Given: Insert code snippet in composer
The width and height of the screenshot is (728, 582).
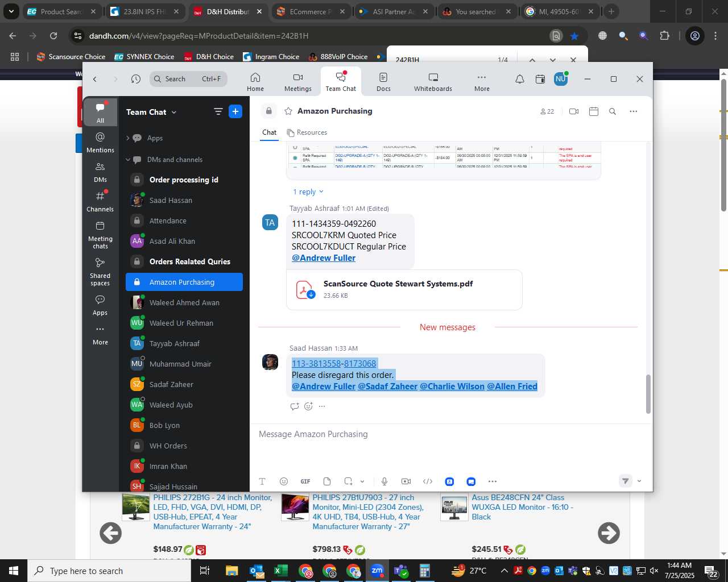Looking at the screenshot, I should 428,481.
